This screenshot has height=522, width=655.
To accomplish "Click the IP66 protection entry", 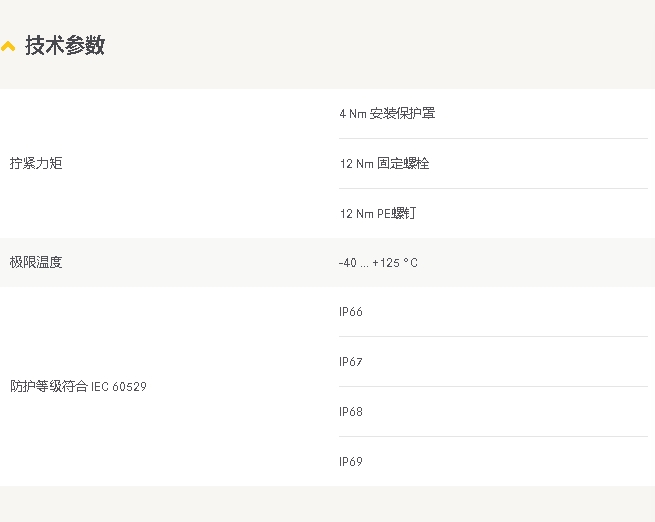I will coord(350,312).
